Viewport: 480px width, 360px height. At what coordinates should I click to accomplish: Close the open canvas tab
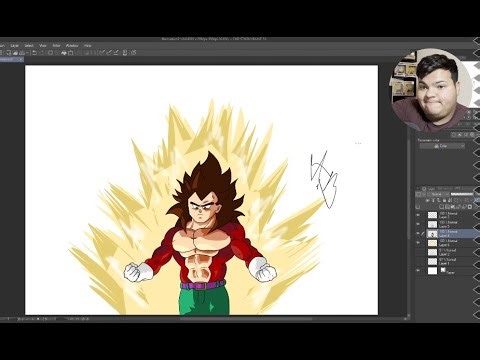click(x=21, y=60)
